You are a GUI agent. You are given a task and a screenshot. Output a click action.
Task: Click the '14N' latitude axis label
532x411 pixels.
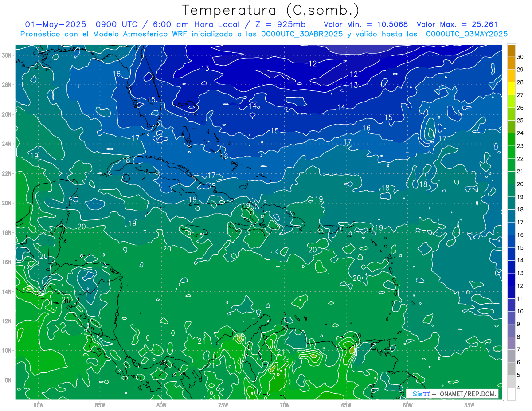tap(7, 291)
